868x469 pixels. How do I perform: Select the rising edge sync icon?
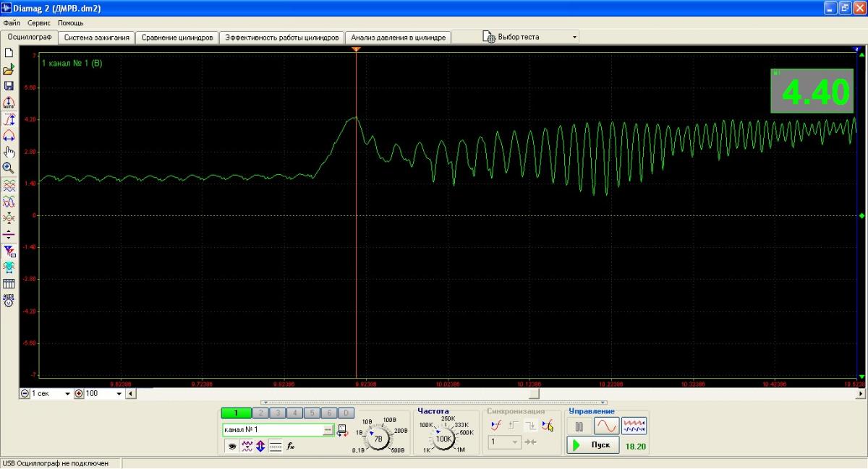pyautogui.click(x=496, y=425)
